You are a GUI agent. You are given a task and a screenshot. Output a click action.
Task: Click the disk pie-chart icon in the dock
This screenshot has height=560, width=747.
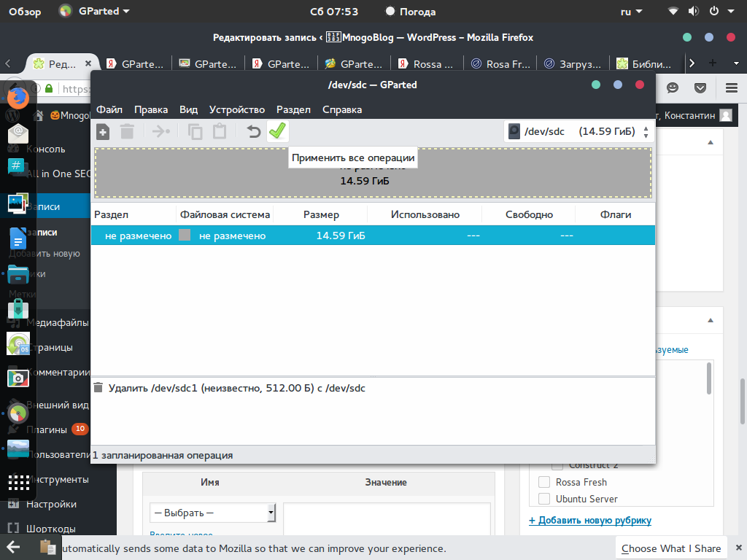coord(18,413)
